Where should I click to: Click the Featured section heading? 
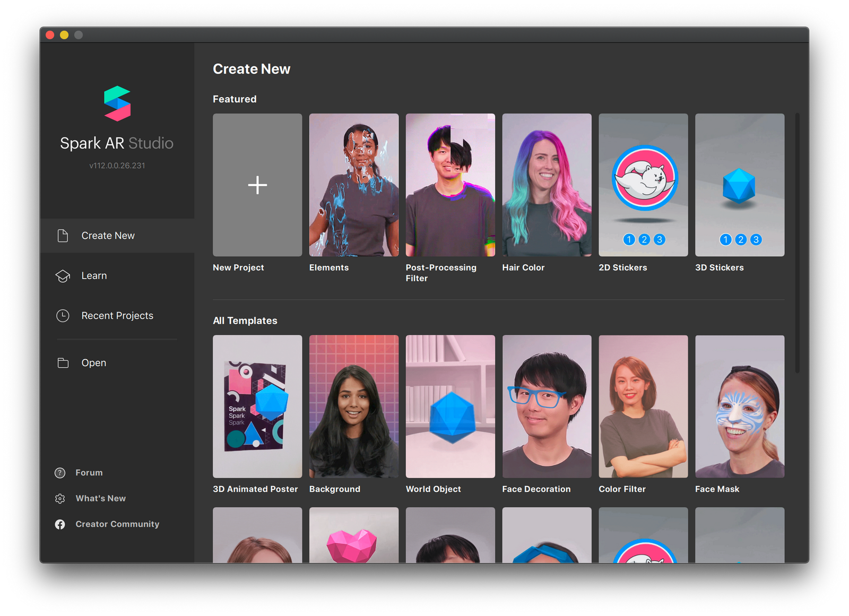click(x=235, y=99)
